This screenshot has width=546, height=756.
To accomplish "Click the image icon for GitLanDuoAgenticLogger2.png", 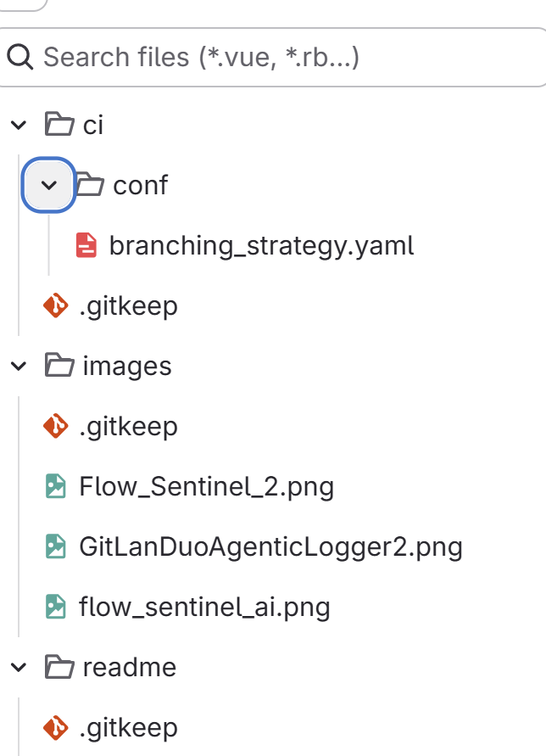I will pos(55,546).
